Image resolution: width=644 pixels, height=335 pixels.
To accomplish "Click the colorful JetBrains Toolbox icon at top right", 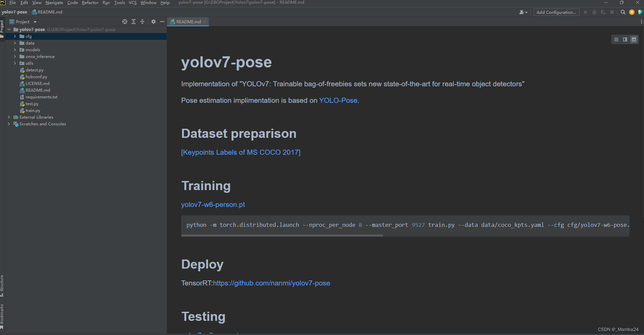I will (640, 12).
